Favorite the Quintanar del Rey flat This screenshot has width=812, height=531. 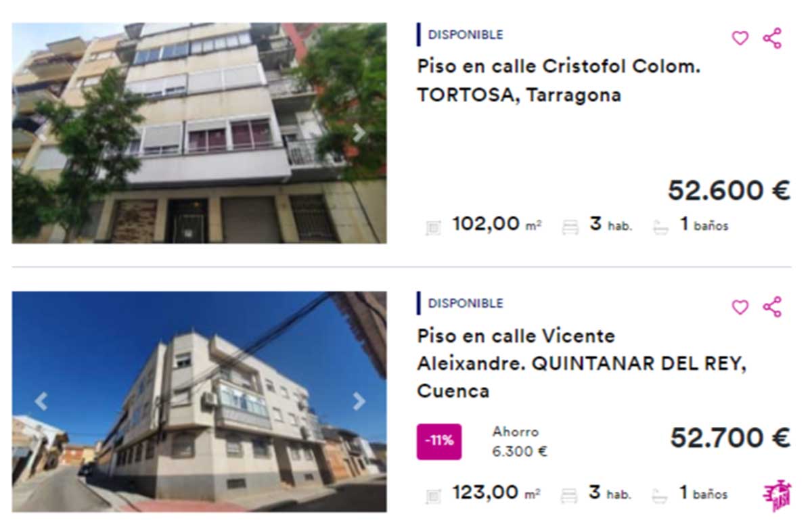740,307
